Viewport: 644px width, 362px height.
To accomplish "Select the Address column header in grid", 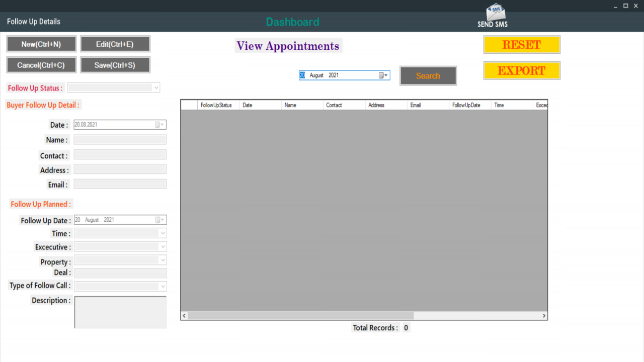I will pyautogui.click(x=386, y=105).
